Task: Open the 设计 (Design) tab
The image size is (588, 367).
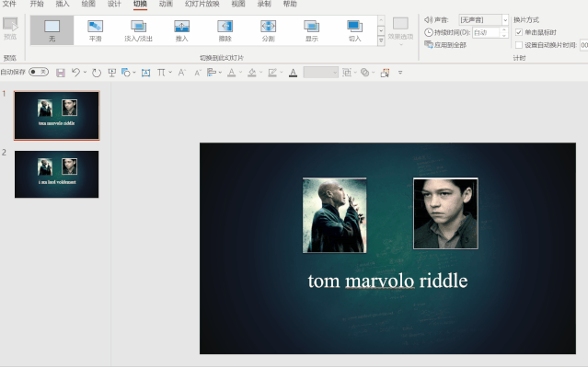Action: click(x=114, y=4)
